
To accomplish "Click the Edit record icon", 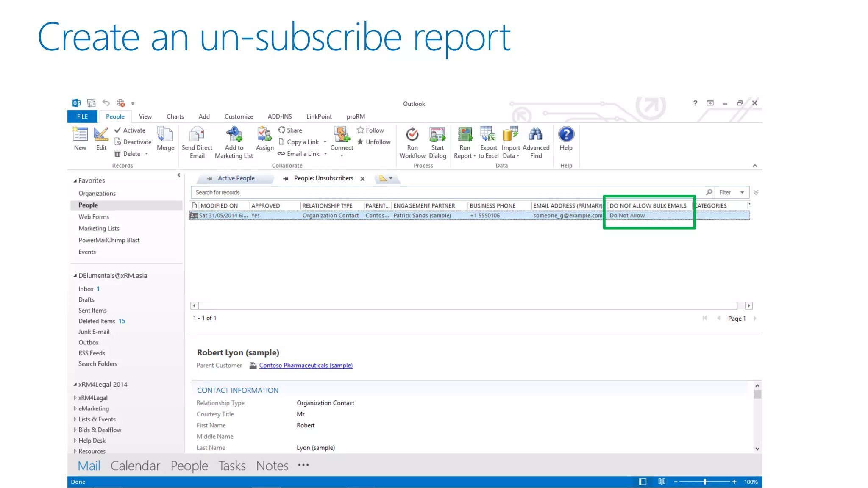I will tap(101, 134).
